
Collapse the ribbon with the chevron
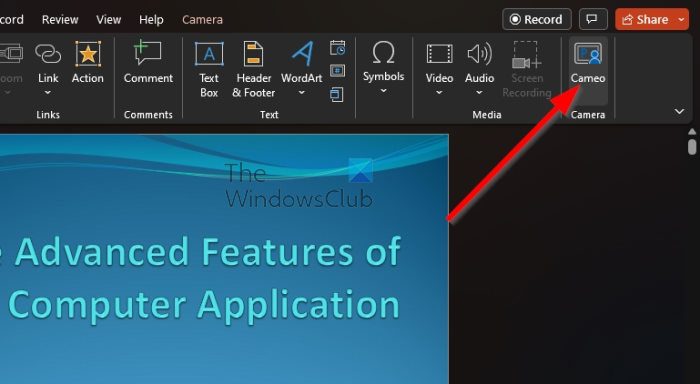coord(679,111)
